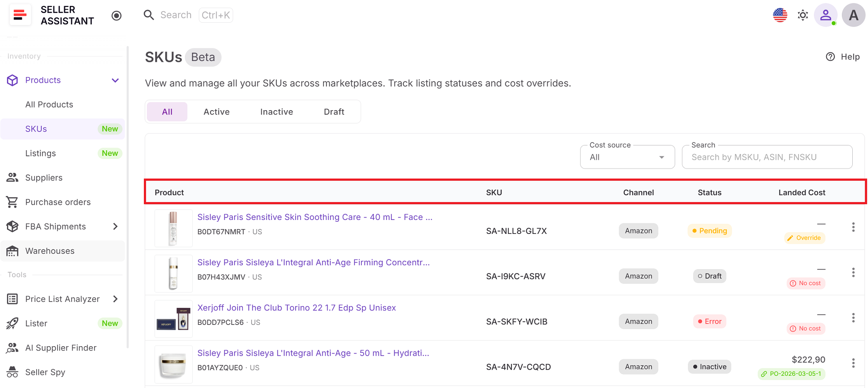
Task: Click the top bar Search field
Action: click(x=176, y=15)
